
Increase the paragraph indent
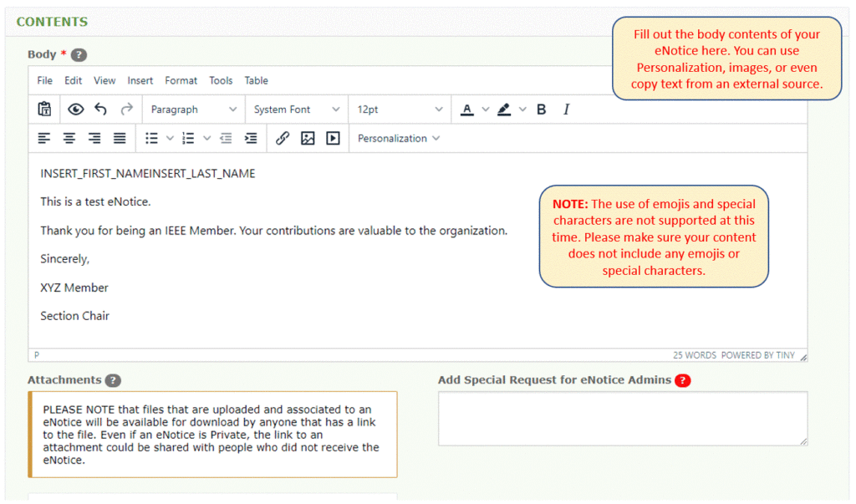click(x=251, y=138)
